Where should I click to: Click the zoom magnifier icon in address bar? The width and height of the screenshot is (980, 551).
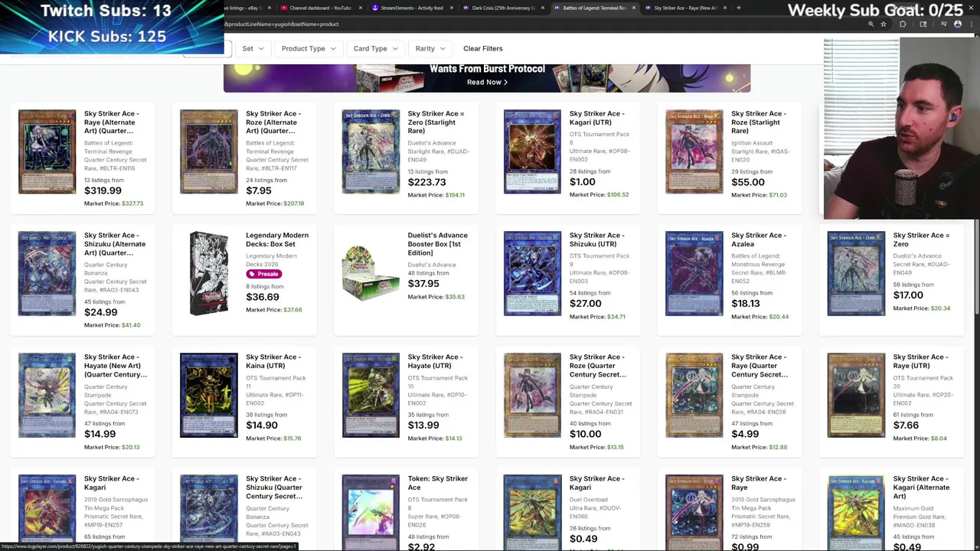tap(871, 24)
